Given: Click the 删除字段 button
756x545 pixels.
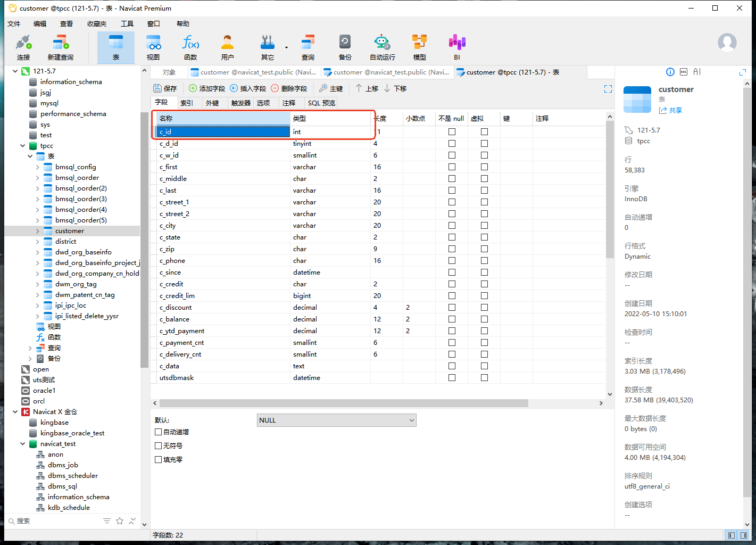Looking at the screenshot, I should coord(289,88).
